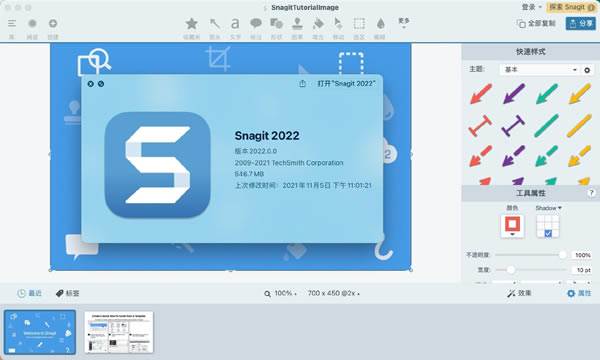The image size is (600, 360).
Task: Click the "546.7 MB" size text
Action: coord(249,174)
